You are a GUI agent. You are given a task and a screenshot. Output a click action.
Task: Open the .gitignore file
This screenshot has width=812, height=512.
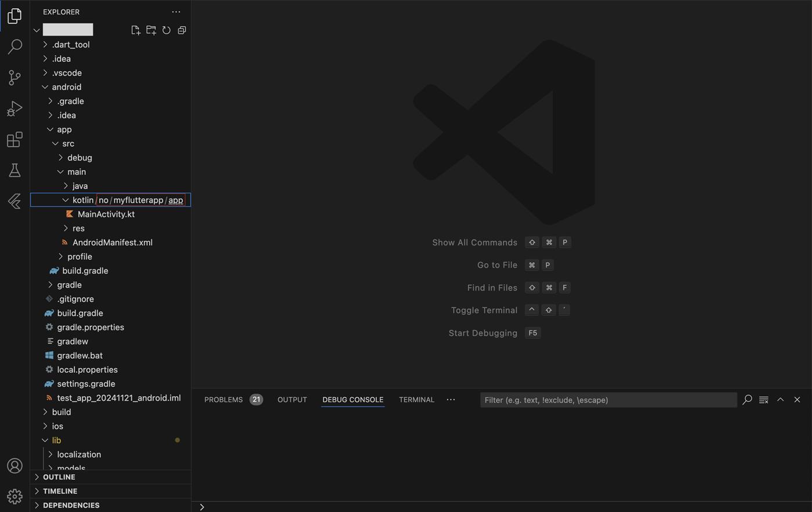point(75,299)
